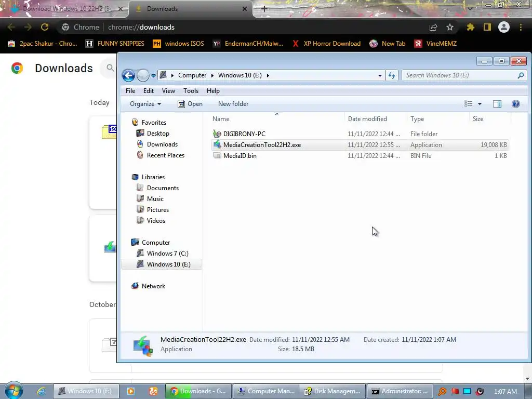Viewport: 532px width, 399px height.
Task: Select Recent Places in navigation pane
Action: 165,155
